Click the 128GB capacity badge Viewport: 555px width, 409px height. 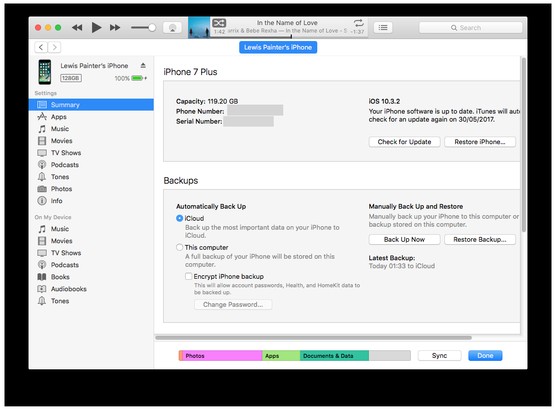(71, 78)
